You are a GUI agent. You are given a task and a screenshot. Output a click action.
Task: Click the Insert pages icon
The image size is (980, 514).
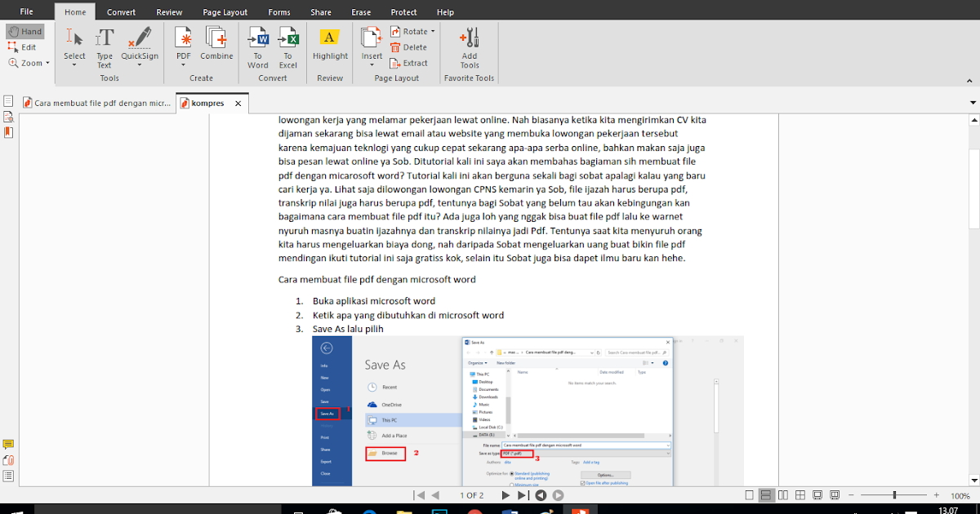coord(372,38)
